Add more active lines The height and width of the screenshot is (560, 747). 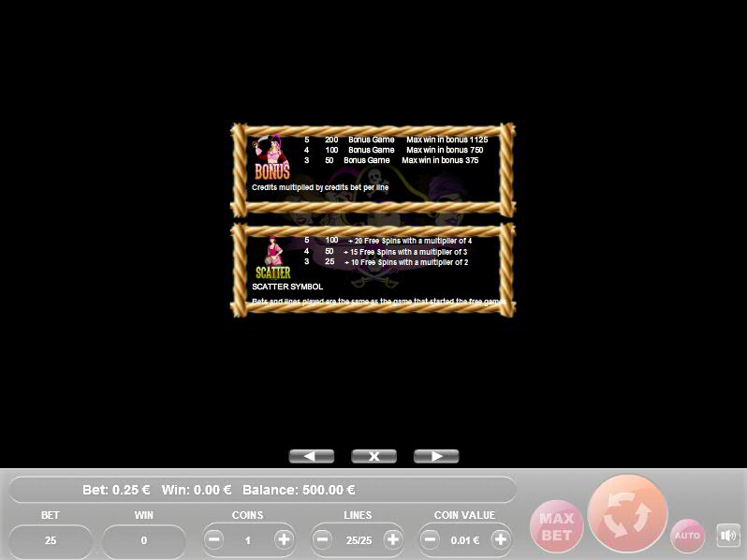coord(392,540)
